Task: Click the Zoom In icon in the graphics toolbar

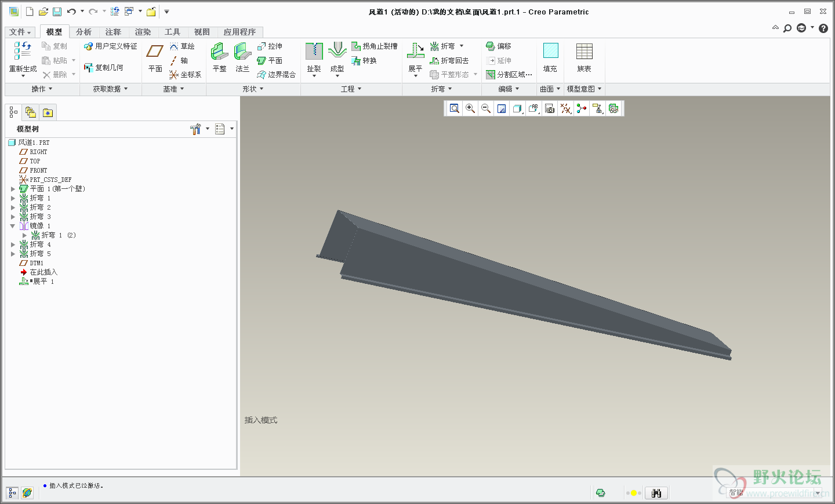Action: (x=470, y=108)
